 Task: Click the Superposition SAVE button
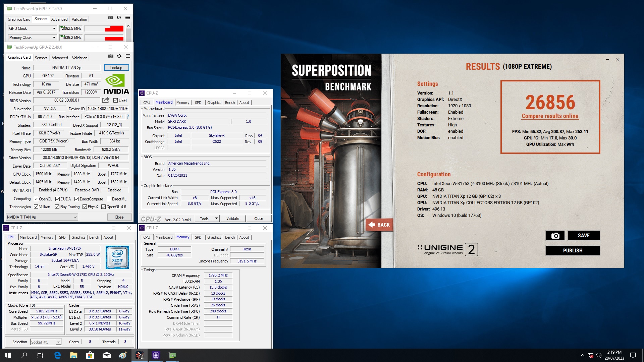coord(584,235)
